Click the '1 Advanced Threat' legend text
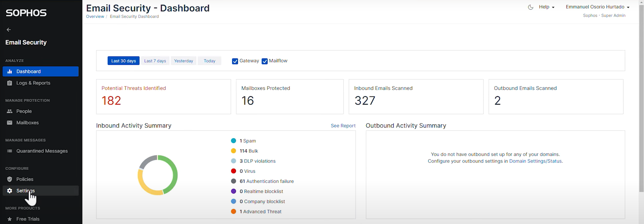The width and height of the screenshot is (644, 224). (261, 212)
